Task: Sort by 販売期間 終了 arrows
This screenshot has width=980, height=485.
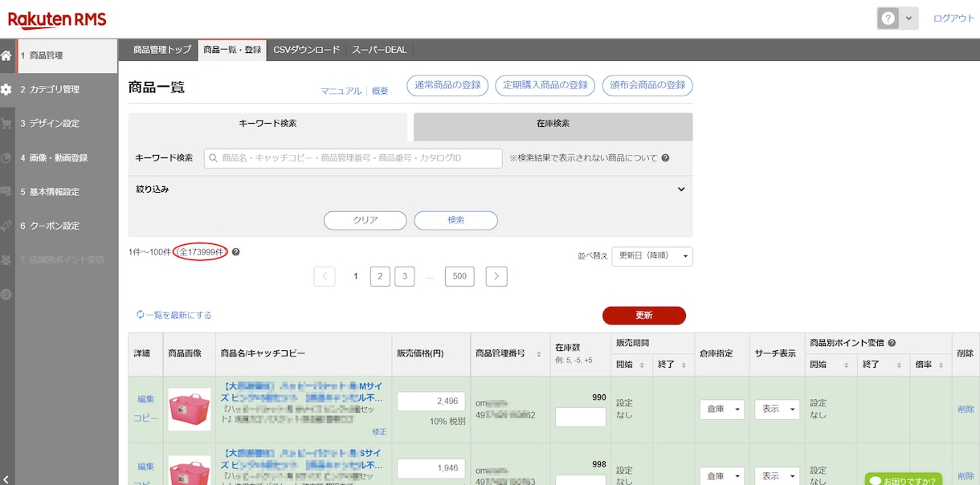Action: [684, 365]
